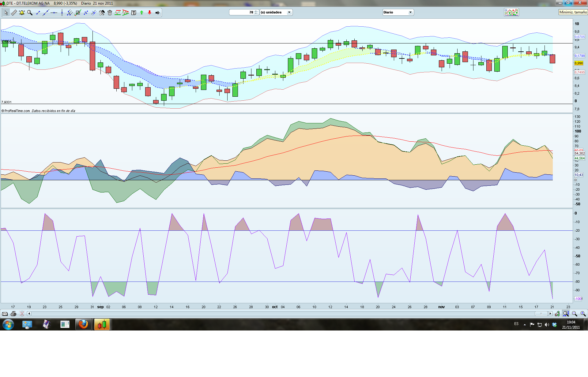Insert a green up arrow marker
The width and height of the screenshot is (588, 377).
coord(141,13)
